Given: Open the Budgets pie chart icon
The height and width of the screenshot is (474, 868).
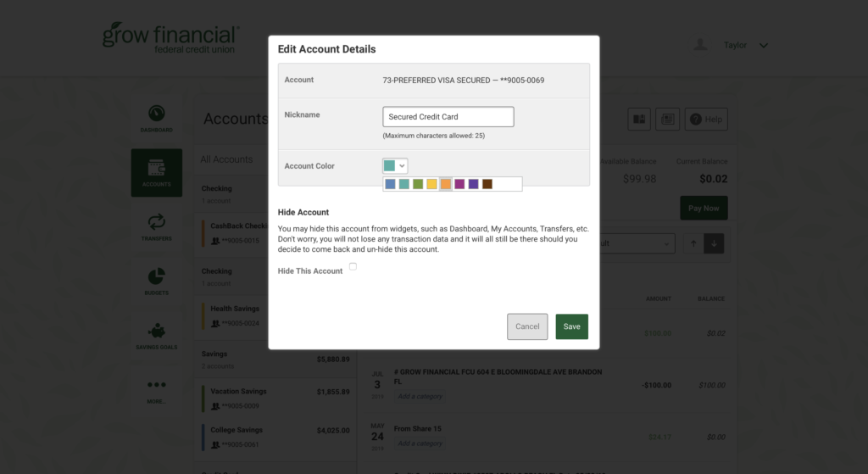Looking at the screenshot, I should click(x=157, y=276).
